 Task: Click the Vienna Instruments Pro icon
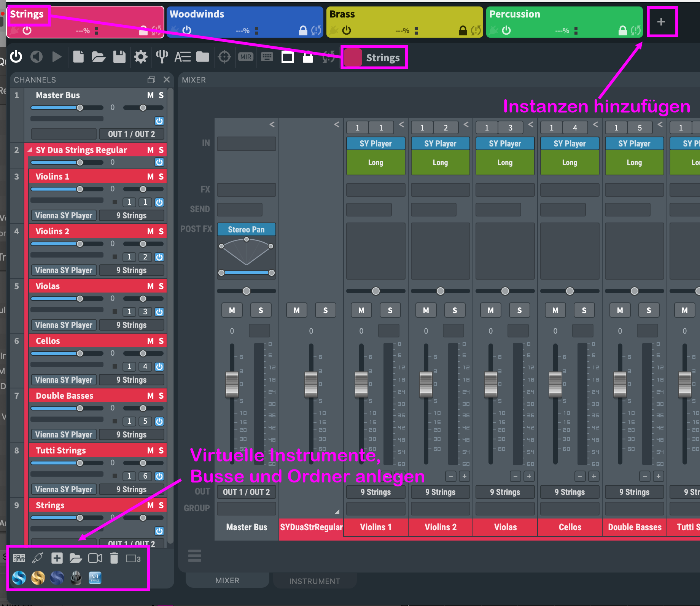[95, 578]
